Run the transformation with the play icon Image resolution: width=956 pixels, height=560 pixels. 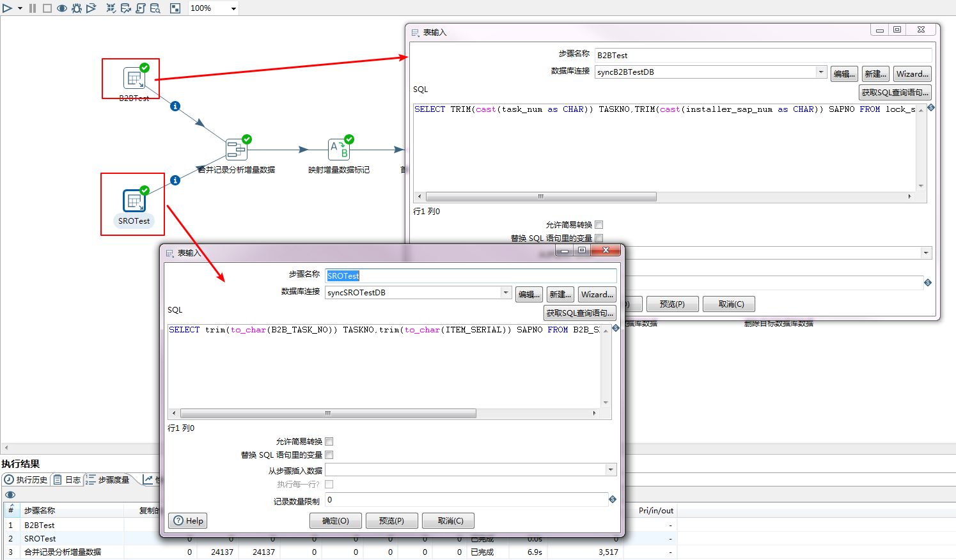click(7, 8)
